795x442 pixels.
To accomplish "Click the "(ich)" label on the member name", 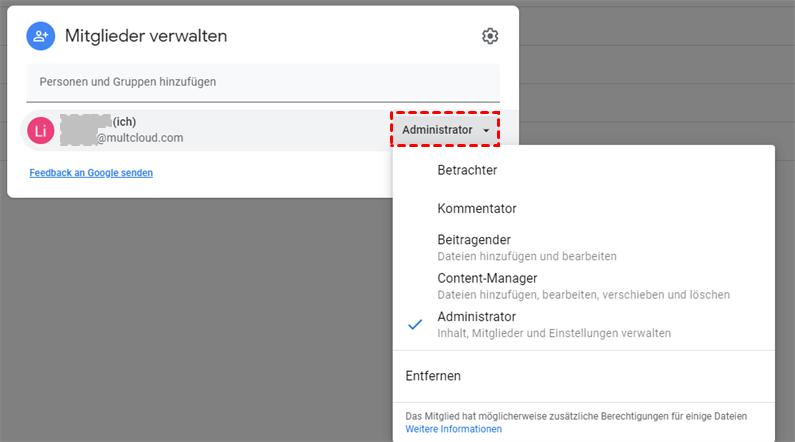I will pos(123,122).
